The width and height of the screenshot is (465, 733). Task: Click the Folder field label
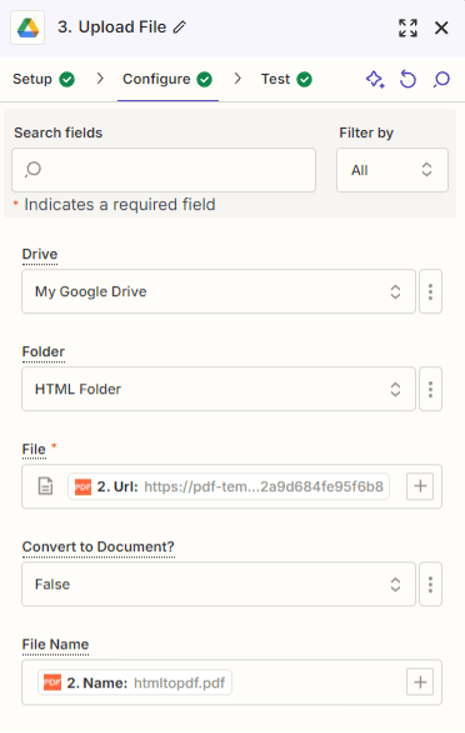coord(43,352)
